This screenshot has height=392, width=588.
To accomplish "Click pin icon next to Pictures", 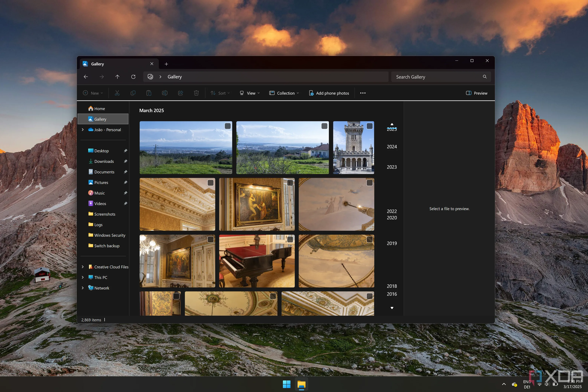I will [x=126, y=182].
